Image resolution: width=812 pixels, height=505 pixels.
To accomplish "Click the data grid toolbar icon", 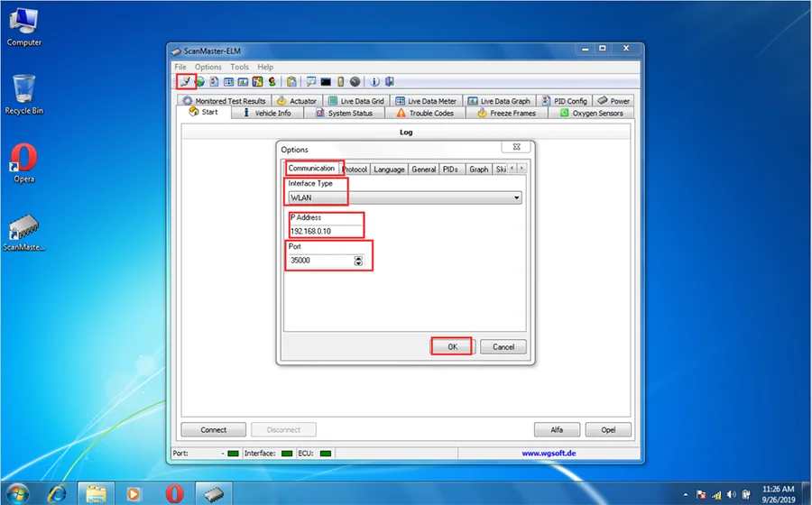I will point(228,82).
